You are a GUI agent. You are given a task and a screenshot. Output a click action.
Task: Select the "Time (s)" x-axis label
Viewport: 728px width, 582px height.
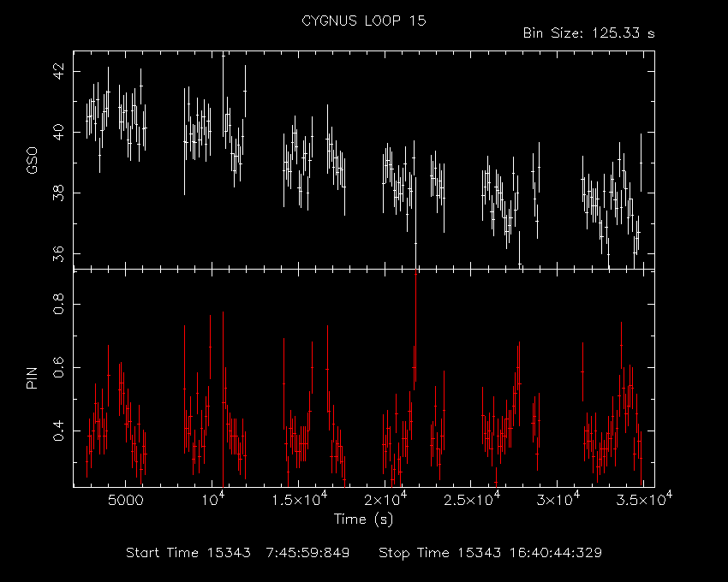tap(363, 520)
